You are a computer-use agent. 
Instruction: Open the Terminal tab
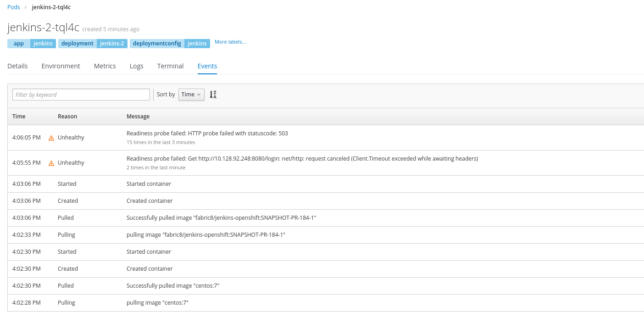pyautogui.click(x=170, y=66)
